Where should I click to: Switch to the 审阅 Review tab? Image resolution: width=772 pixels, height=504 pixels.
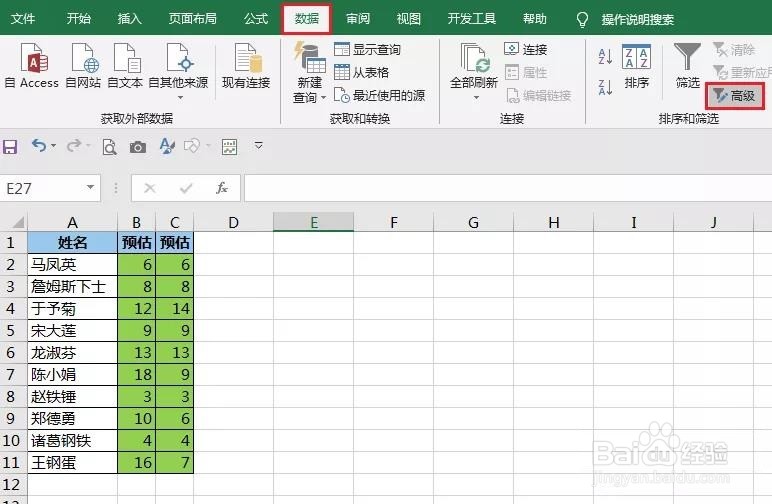point(358,19)
